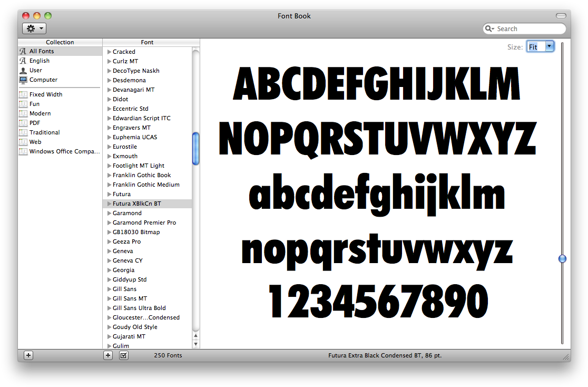The image size is (588, 387).
Task: Select Franklin Gothic Medium font
Action: click(x=148, y=185)
